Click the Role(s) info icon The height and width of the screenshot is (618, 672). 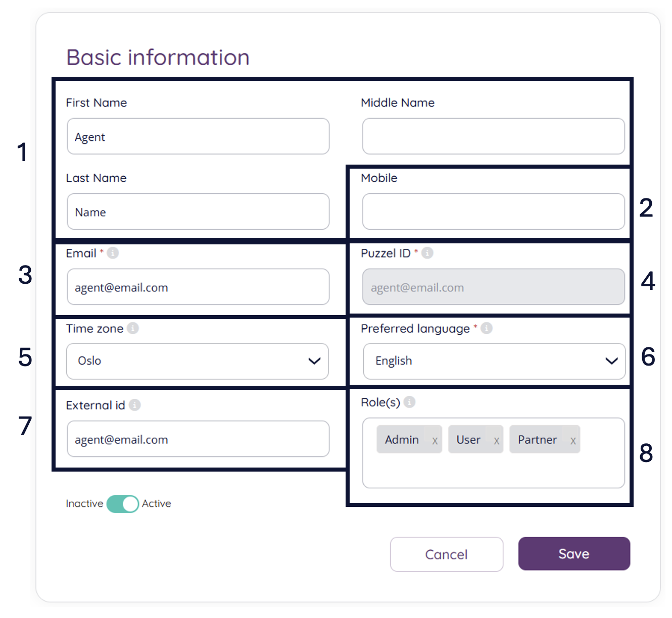(x=410, y=402)
